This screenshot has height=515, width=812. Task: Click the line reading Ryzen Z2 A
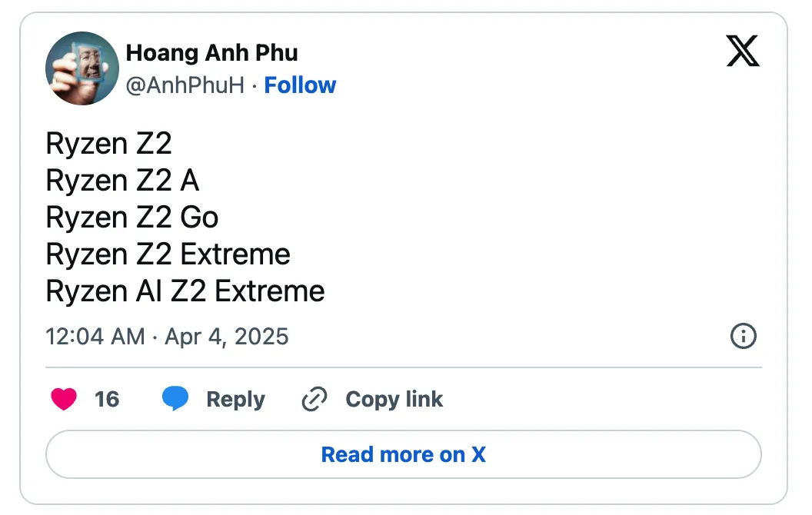tap(122, 181)
